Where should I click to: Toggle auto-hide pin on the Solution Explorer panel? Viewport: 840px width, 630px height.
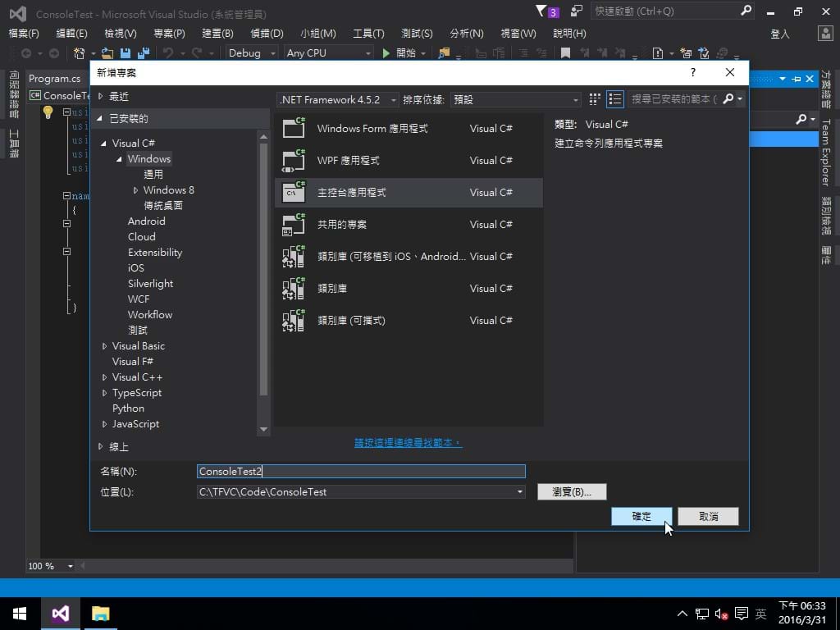[x=796, y=79]
